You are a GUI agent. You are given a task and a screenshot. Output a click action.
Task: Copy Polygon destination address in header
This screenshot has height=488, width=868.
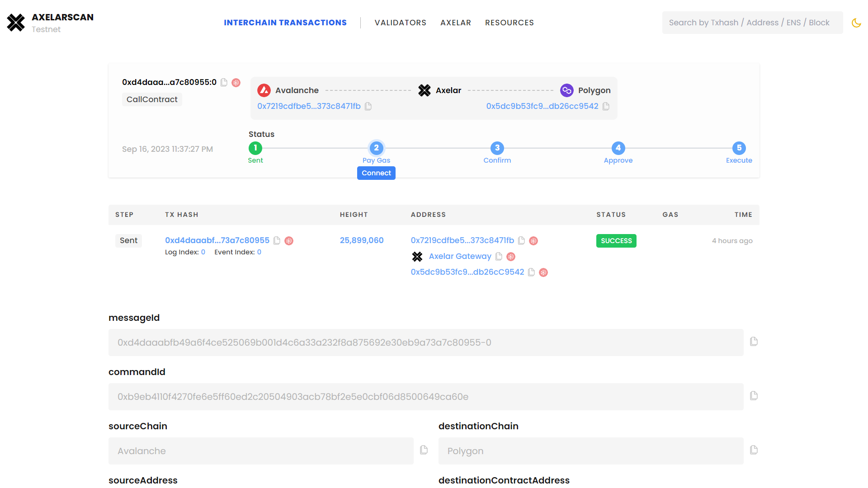coord(606,106)
